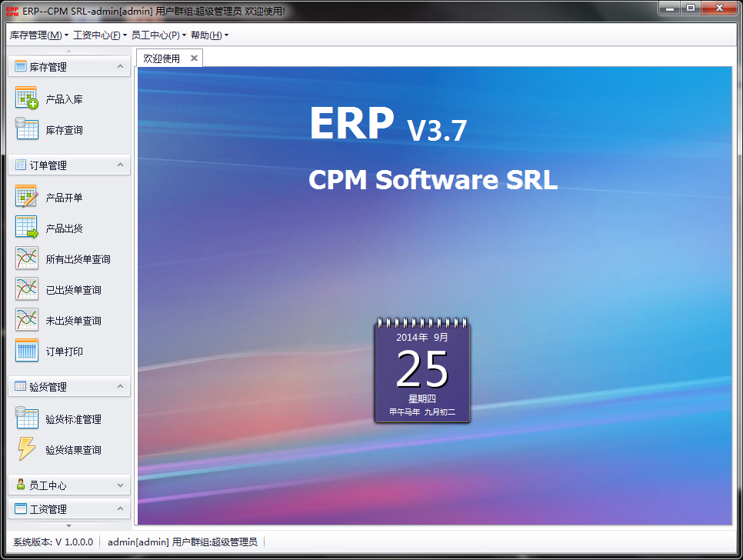Open 未出货单查询 from the sidebar
Image resolution: width=743 pixels, height=560 pixels.
73,321
